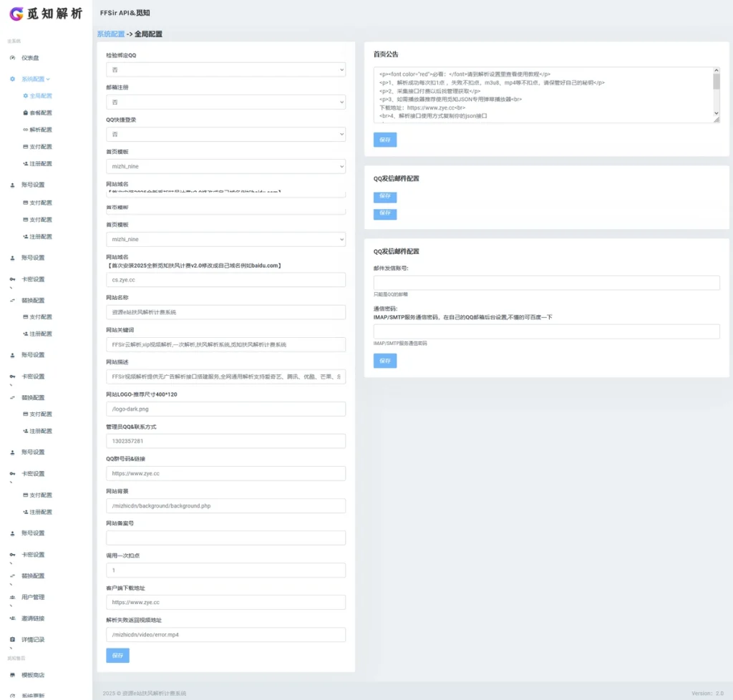Save the 首页公告 announcement
This screenshot has width=733, height=700.
[x=384, y=140]
